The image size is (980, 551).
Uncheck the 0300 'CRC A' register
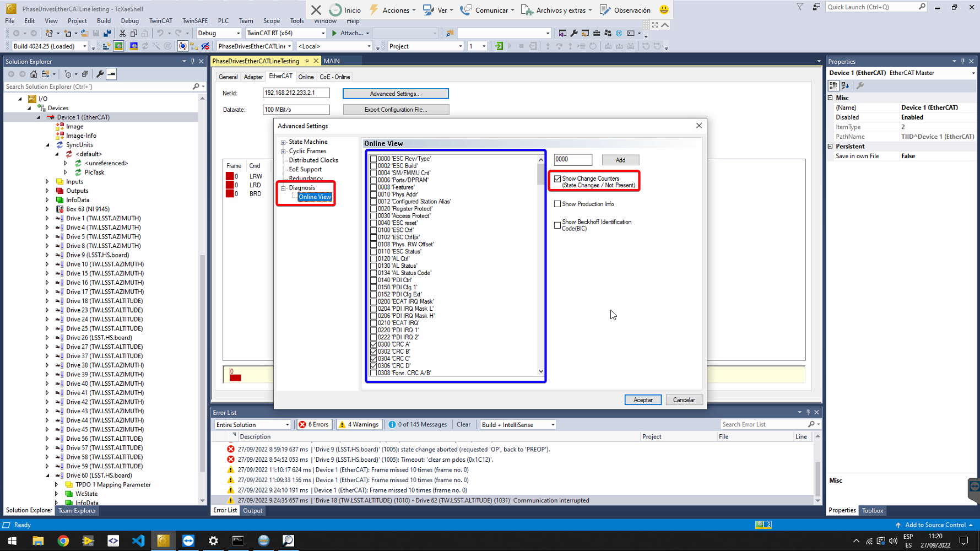click(x=373, y=344)
